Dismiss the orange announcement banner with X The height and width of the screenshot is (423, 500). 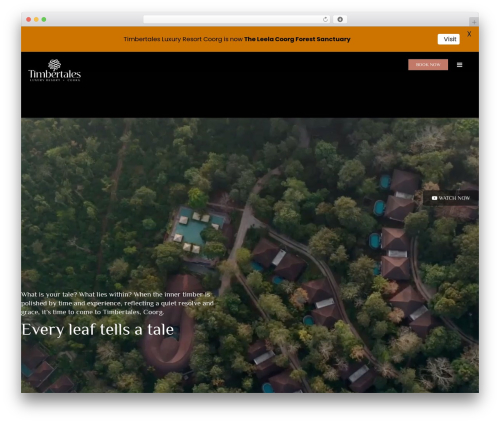tap(469, 34)
